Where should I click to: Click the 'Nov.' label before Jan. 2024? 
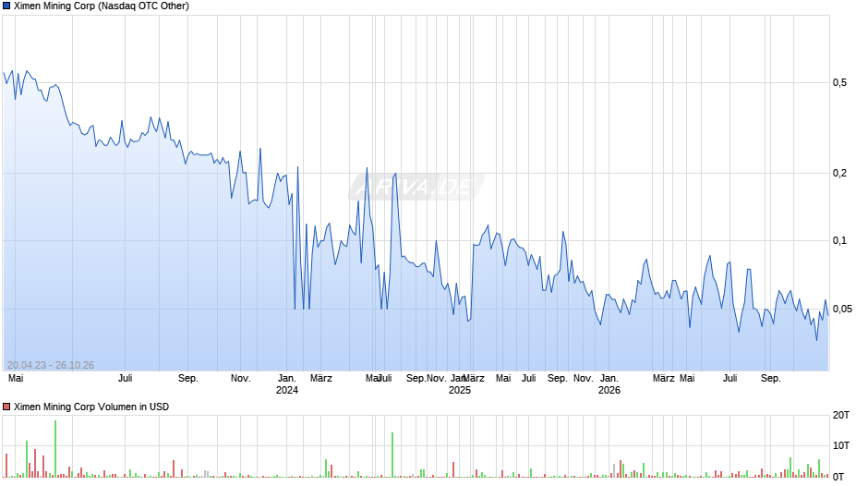click(x=241, y=379)
